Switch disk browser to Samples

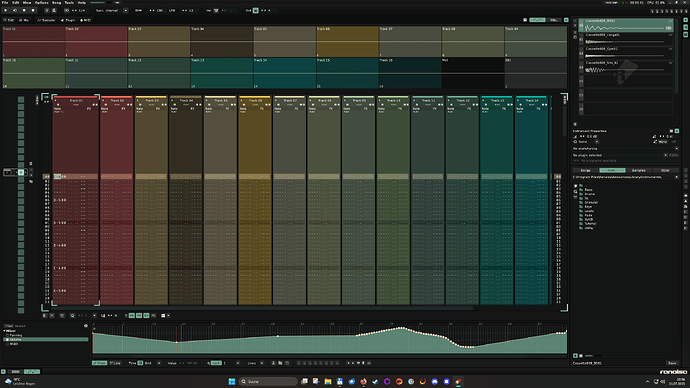click(639, 170)
